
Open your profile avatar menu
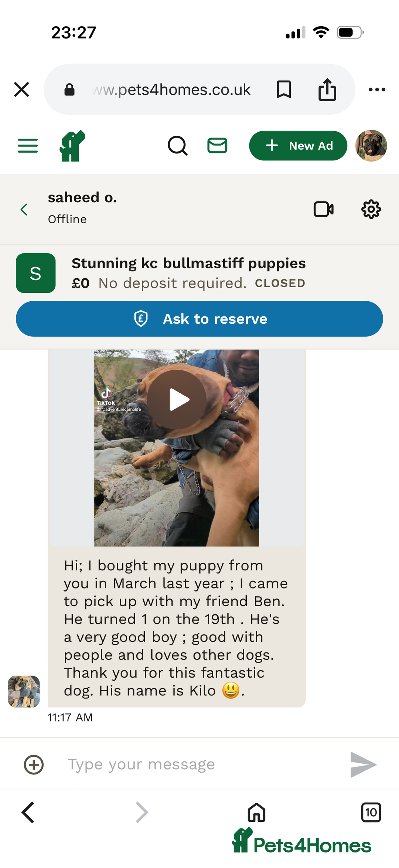point(371,146)
